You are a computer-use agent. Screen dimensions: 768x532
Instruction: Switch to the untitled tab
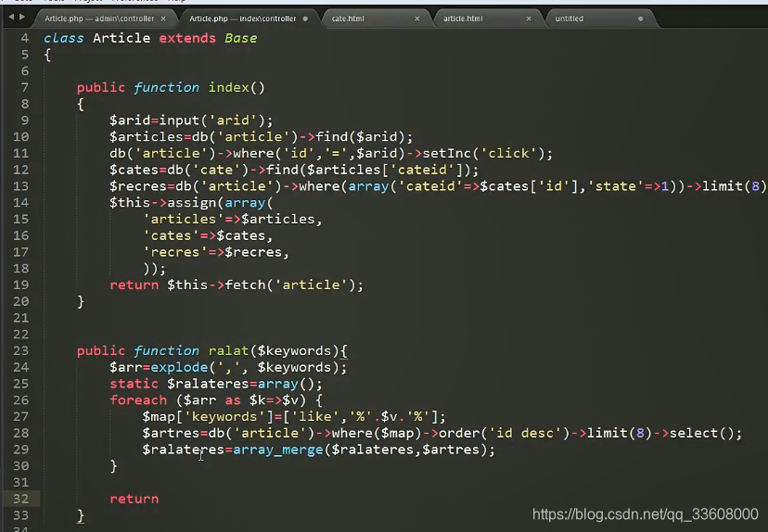(570, 19)
